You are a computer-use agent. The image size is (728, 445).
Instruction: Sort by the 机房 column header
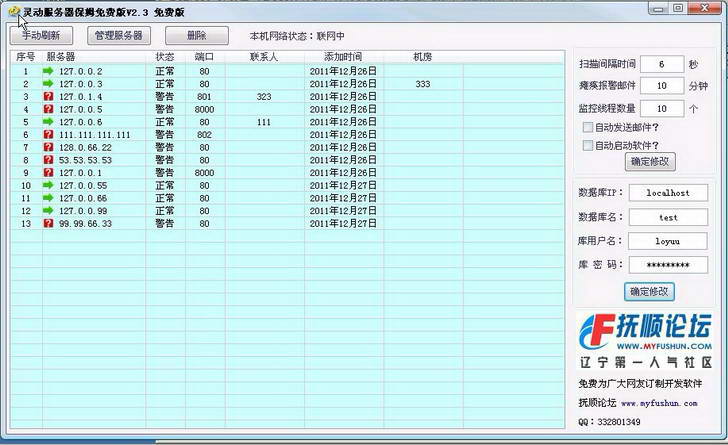[422, 57]
